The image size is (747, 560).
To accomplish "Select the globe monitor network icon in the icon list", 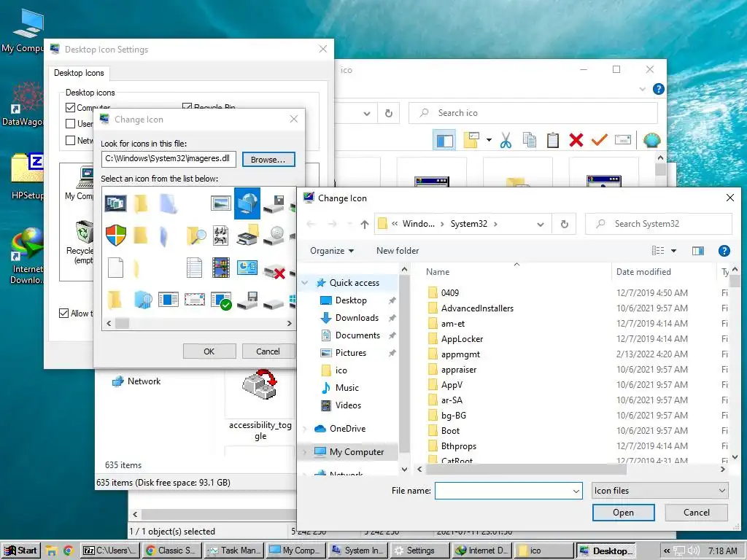I will (247, 204).
